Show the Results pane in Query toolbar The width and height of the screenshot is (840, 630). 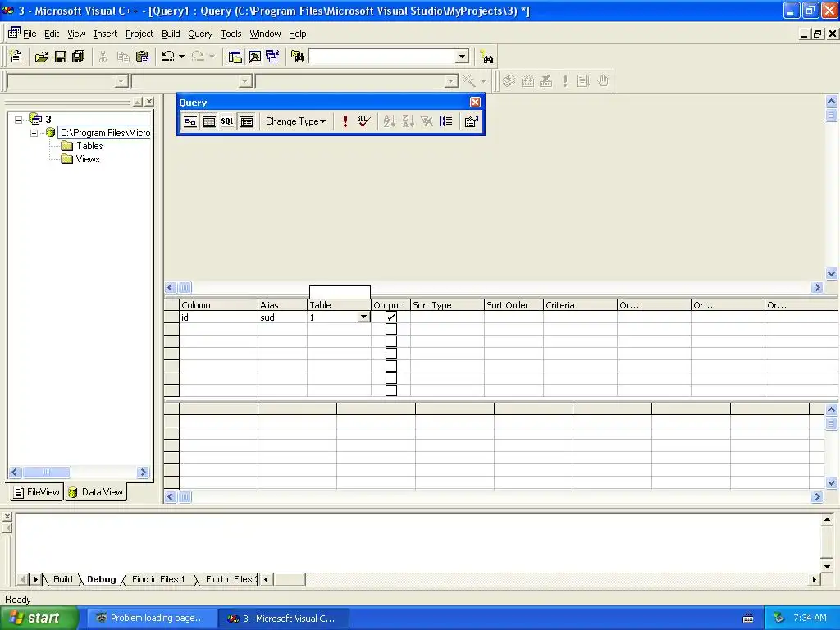tap(247, 121)
